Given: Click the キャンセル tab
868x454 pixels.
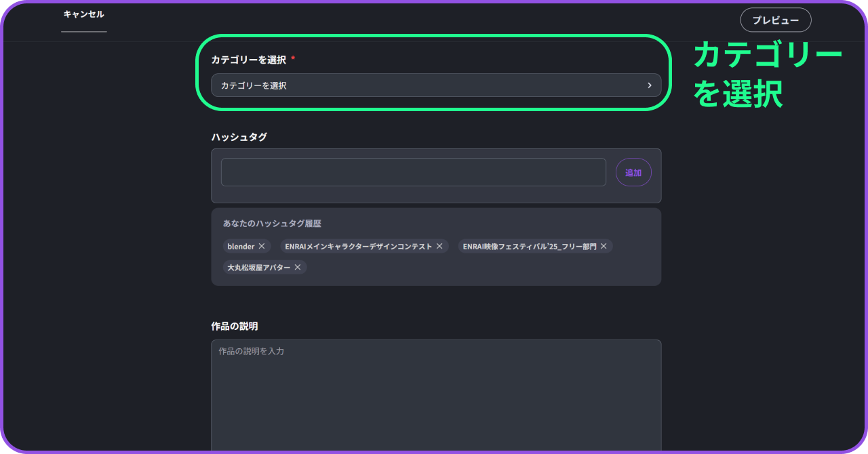Looking at the screenshot, I should click(83, 14).
